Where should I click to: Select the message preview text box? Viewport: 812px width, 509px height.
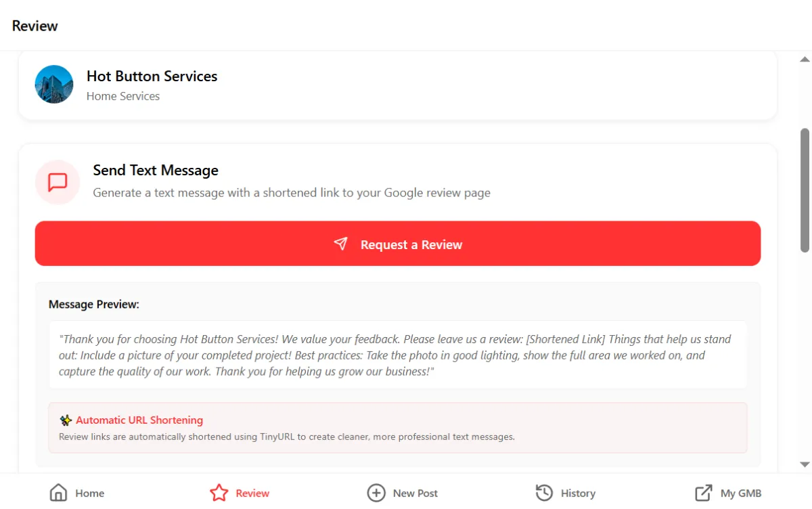tap(398, 355)
